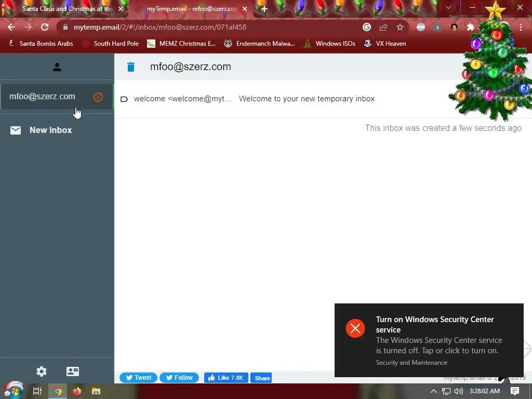Click the Tweet button
Viewport: 532px width, 399px height.
pyautogui.click(x=138, y=378)
